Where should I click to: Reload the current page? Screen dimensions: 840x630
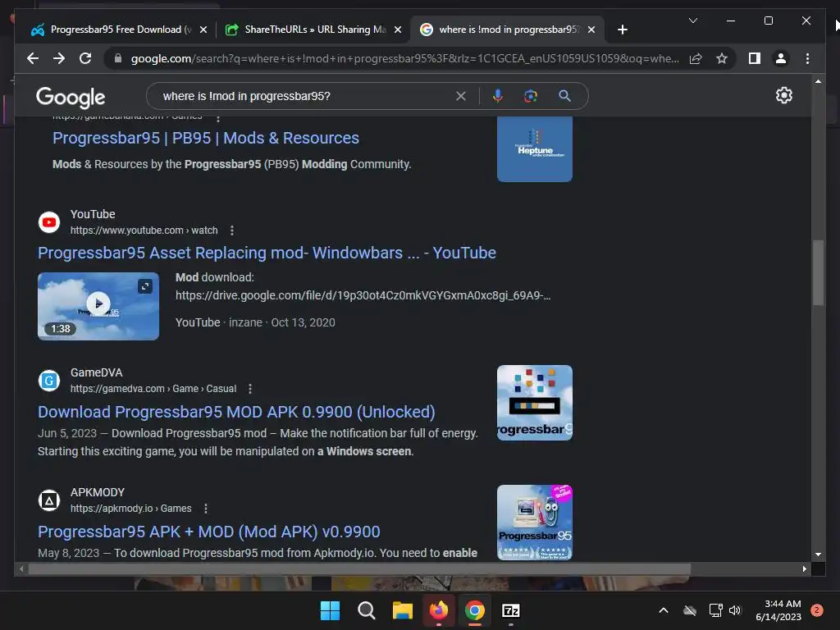tap(85, 58)
